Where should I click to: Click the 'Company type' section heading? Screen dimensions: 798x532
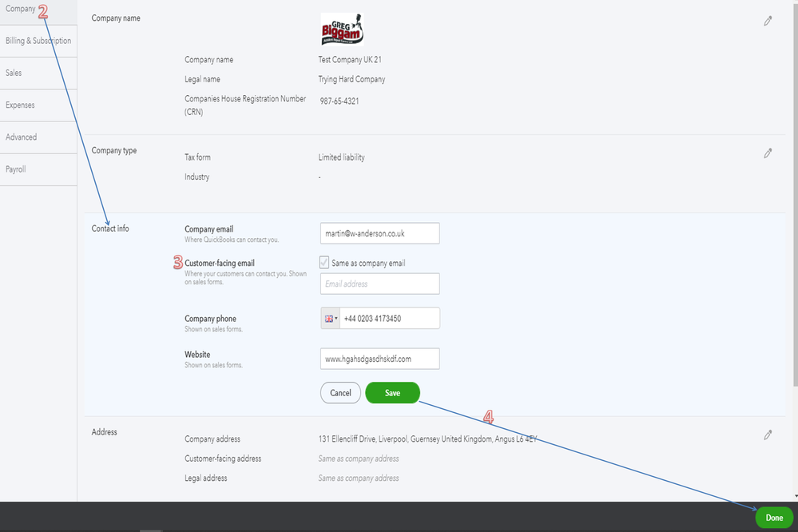pos(114,150)
